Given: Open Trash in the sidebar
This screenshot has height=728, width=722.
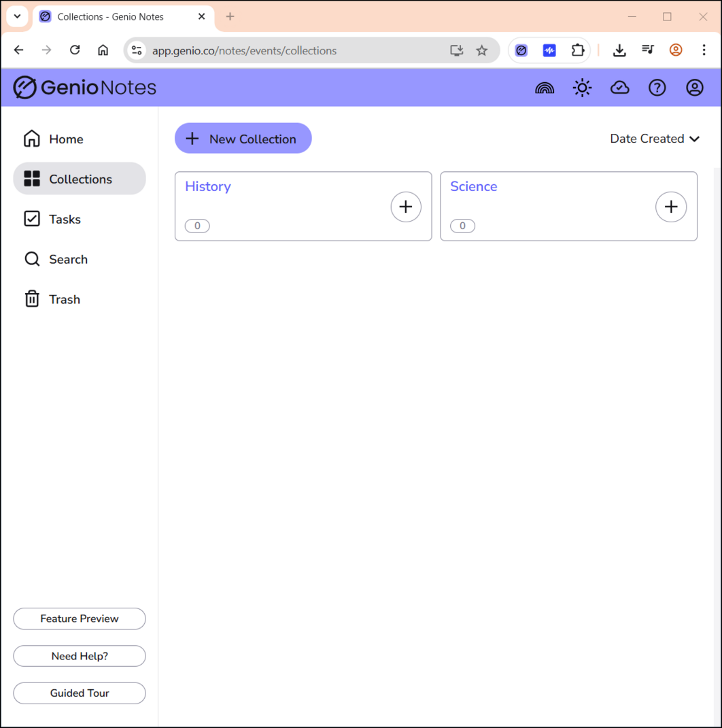Looking at the screenshot, I should coord(65,300).
